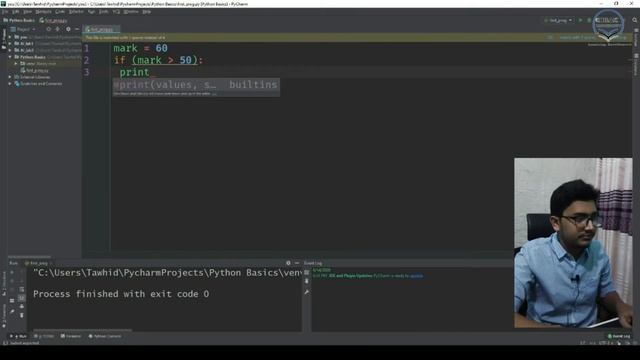Open the Run tool window tab at bottom
Screen dimensions: 640x360
click(x=18, y=336)
